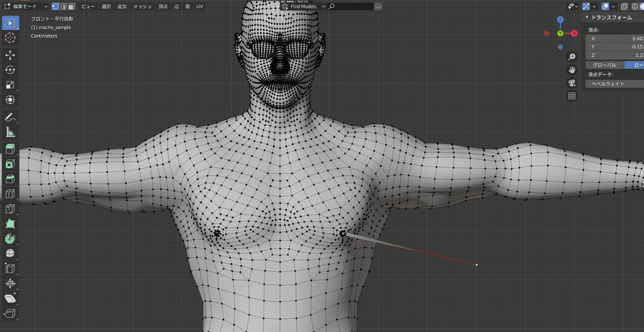This screenshot has height=332, width=644.
Task: Enable face select mode
Action: click(x=71, y=6)
